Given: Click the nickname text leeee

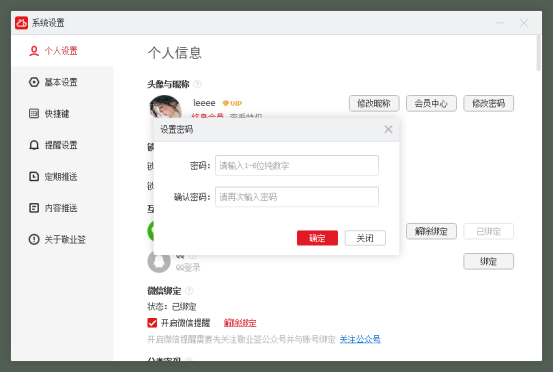Looking at the screenshot, I should [x=204, y=103].
